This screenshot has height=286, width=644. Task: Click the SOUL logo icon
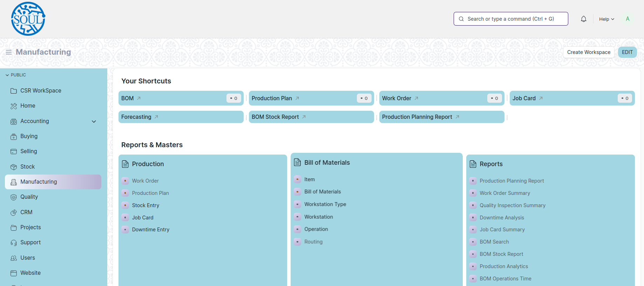[28, 19]
